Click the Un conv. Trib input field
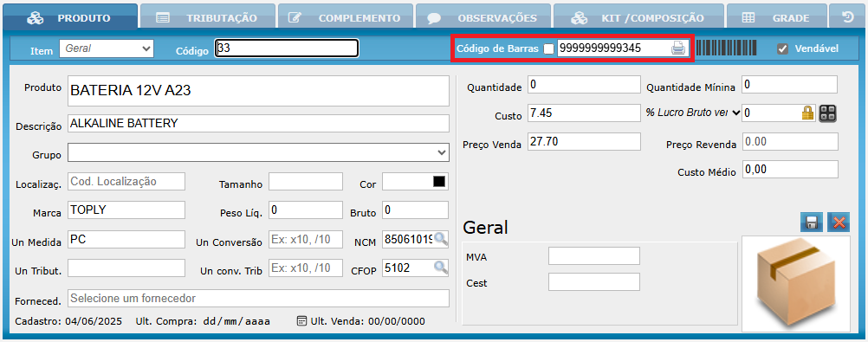 click(x=306, y=268)
